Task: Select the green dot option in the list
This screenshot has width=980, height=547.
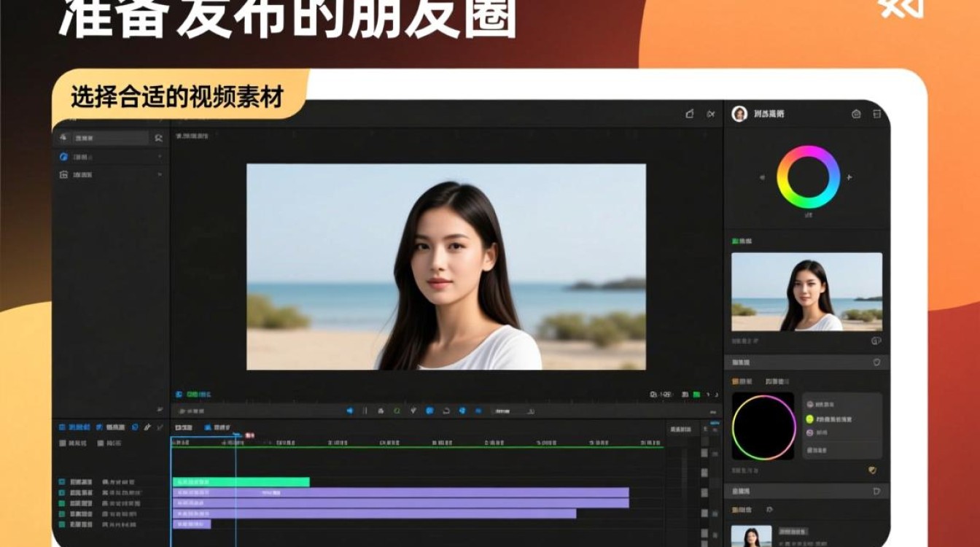Action: pyautogui.click(x=809, y=419)
